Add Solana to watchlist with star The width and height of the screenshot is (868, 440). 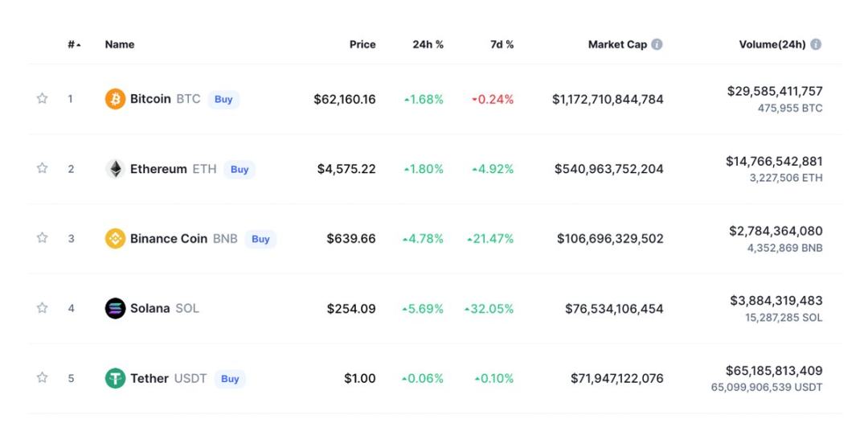(x=42, y=307)
